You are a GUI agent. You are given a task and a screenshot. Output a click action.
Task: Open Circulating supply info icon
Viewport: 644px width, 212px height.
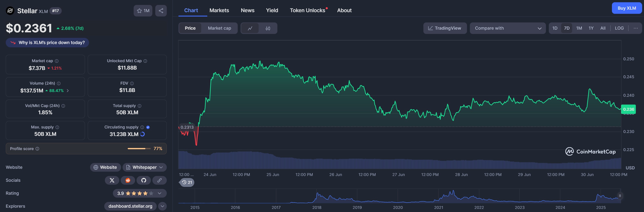pos(142,127)
